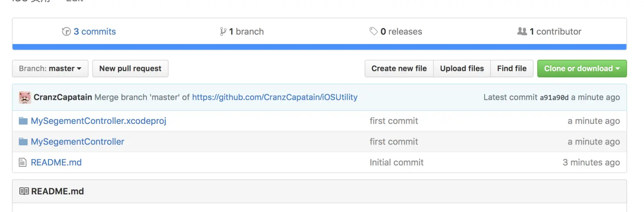Click the releases tag icon

pos(374,31)
